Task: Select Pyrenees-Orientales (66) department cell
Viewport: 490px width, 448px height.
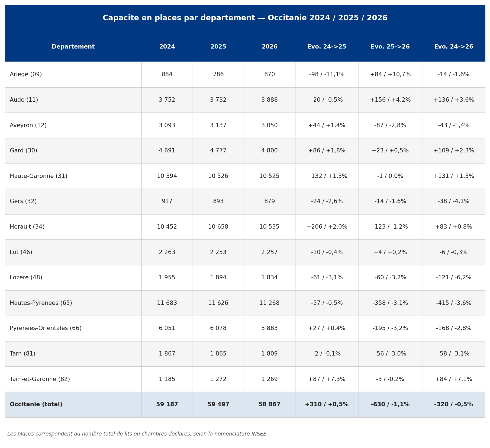Action: point(73,328)
